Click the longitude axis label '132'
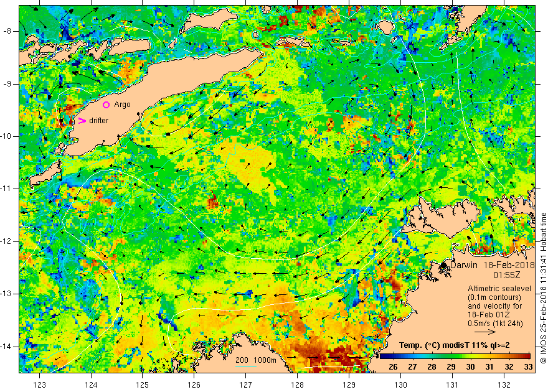 [504, 385]
